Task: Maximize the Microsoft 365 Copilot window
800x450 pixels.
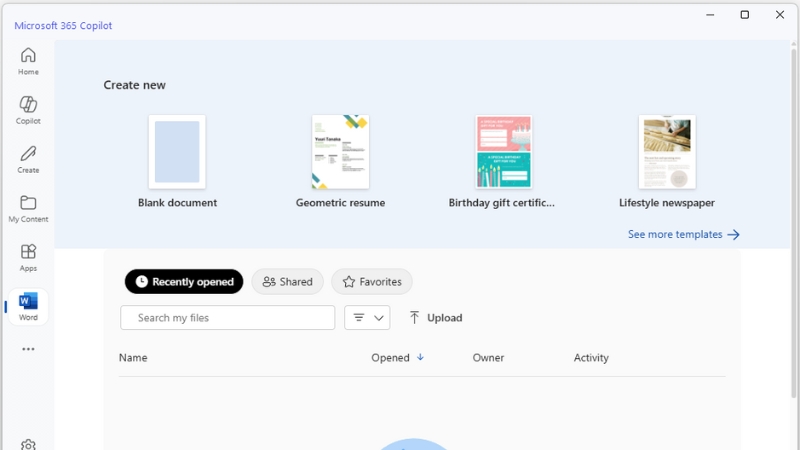Action: 745,15
